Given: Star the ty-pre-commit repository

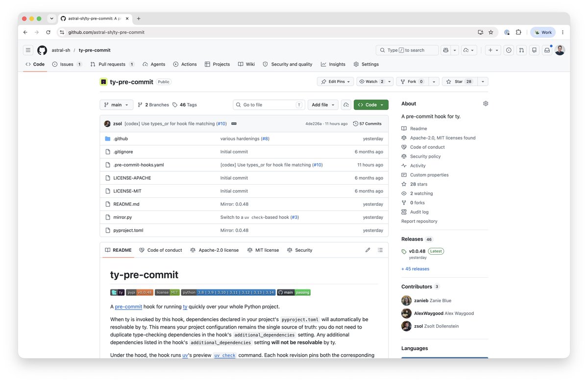Looking at the screenshot, I should pos(459,82).
